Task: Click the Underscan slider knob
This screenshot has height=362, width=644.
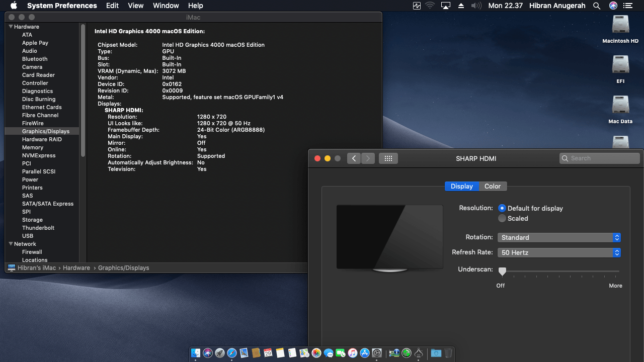Action: (x=502, y=271)
